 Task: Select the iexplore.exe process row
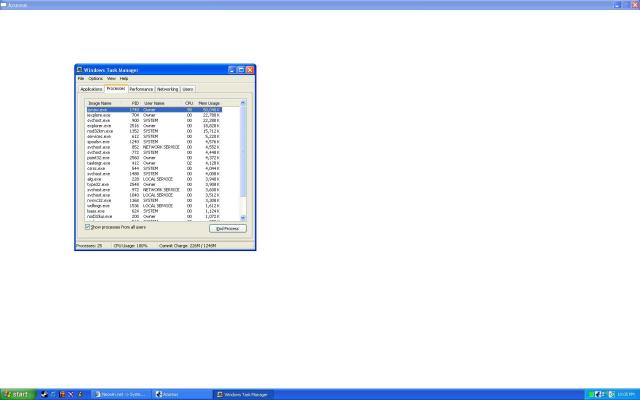tap(154, 115)
